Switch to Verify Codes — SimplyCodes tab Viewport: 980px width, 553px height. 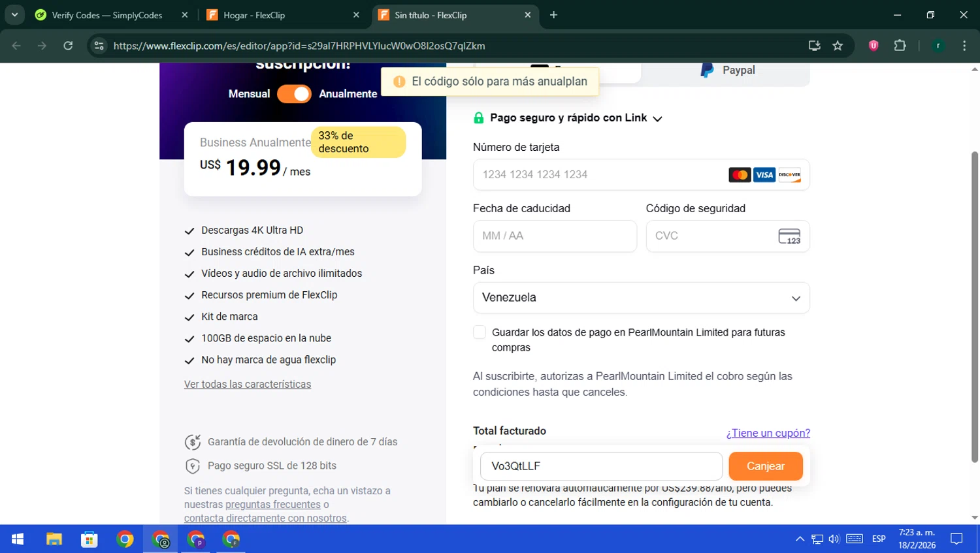(x=108, y=15)
